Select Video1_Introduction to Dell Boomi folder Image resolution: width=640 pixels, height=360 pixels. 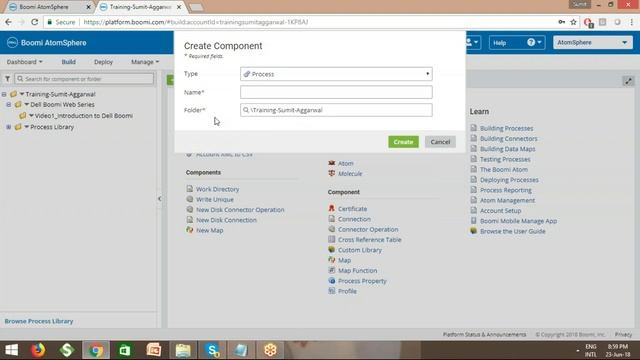[83, 116]
